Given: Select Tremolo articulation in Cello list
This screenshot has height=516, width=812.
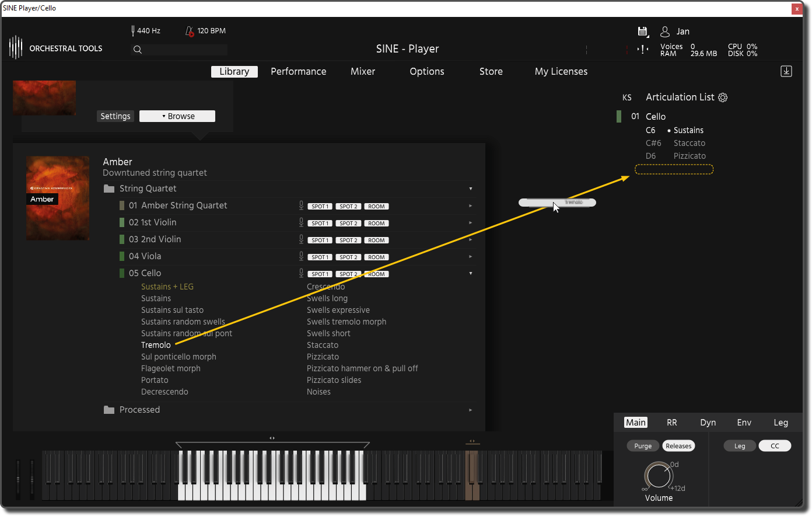Looking at the screenshot, I should click(x=156, y=345).
